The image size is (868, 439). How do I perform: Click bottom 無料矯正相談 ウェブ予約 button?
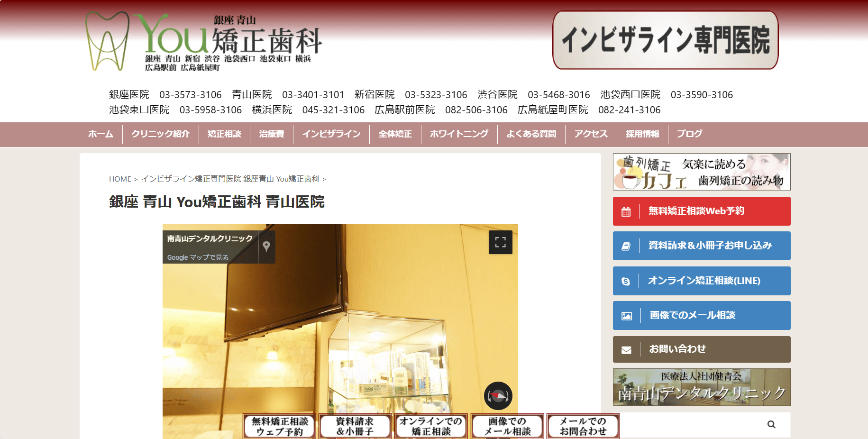click(x=280, y=426)
